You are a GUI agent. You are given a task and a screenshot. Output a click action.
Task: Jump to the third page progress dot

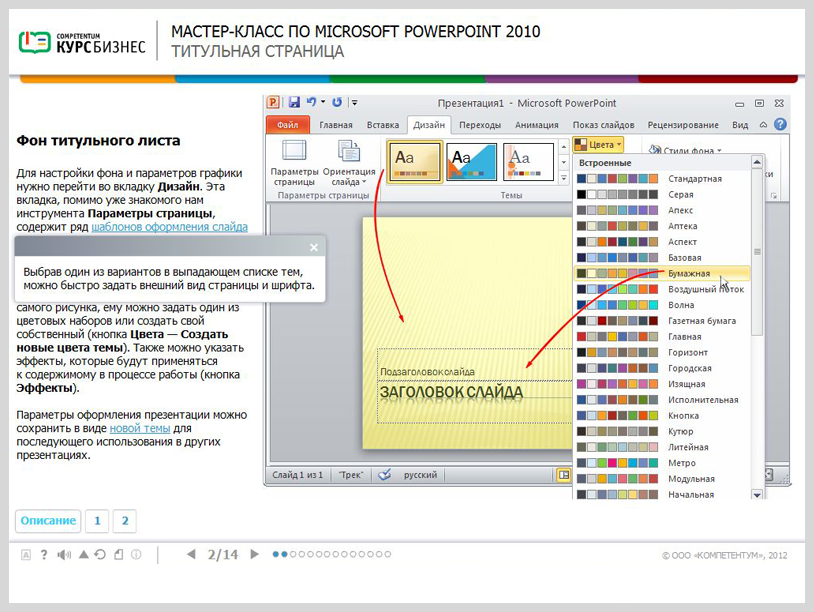(x=293, y=554)
